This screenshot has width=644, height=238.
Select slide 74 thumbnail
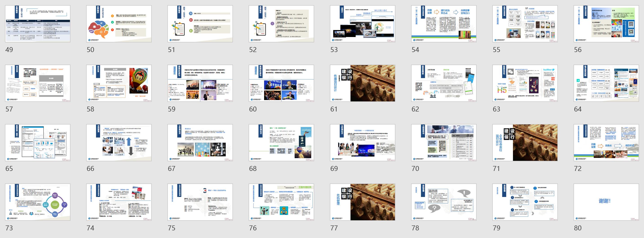(x=119, y=202)
